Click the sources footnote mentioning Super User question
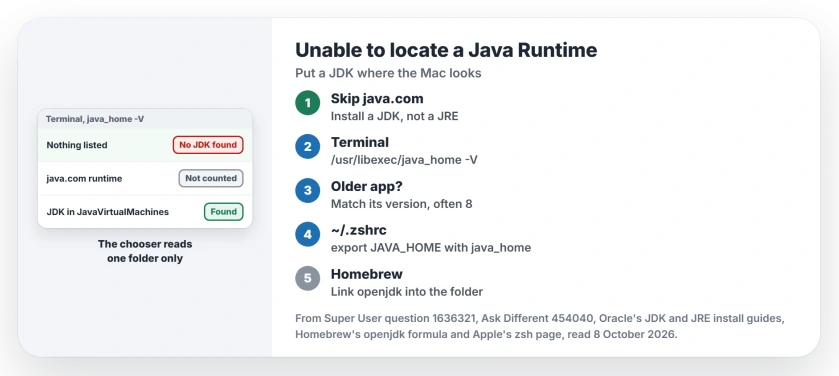The image size is (839, 376). coord(539,327)
